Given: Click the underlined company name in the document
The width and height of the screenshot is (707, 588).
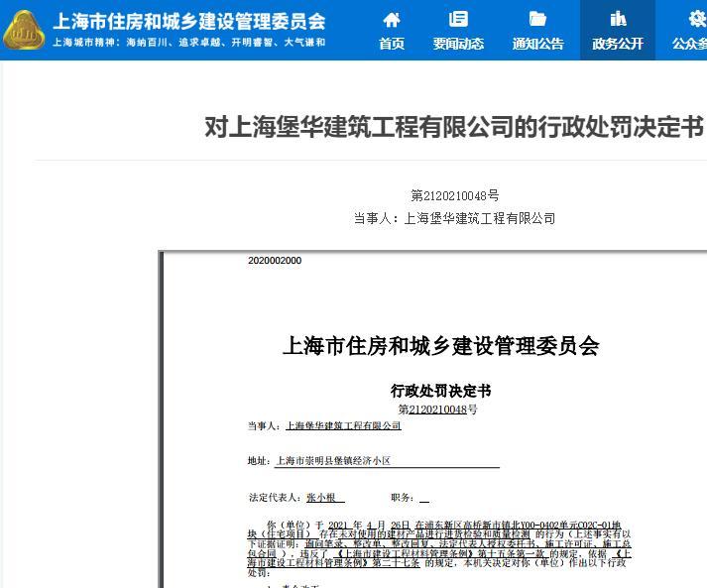Looking at the screenshot, I should [343, 425].
